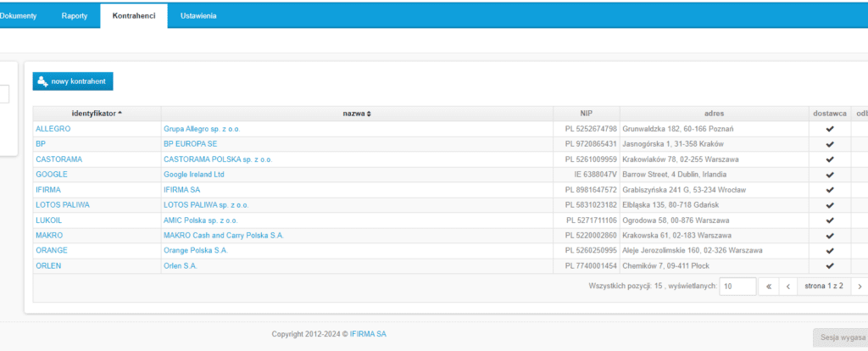Click the dostawca checkmark for CASTORAMA row

(830, 159)
